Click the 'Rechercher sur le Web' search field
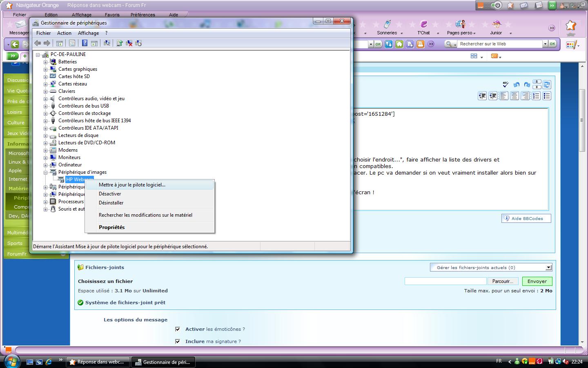The height and width of the screenshot is (368, 588). (x=500, y=44)
